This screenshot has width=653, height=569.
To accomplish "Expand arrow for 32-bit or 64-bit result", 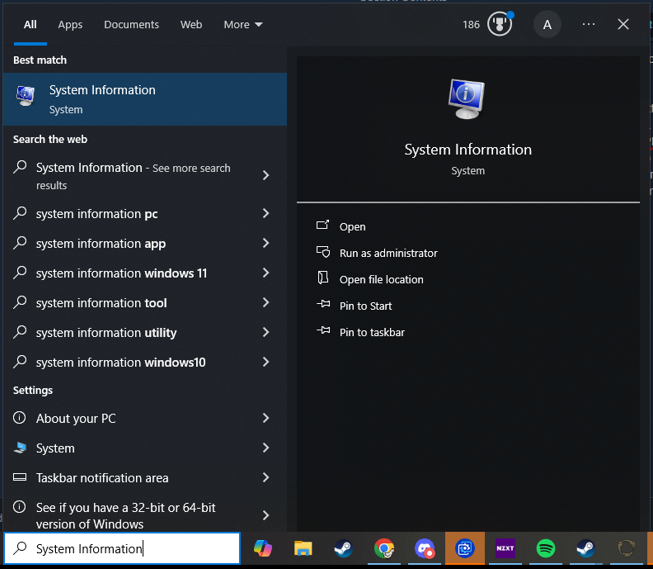I will click(266, 515).
